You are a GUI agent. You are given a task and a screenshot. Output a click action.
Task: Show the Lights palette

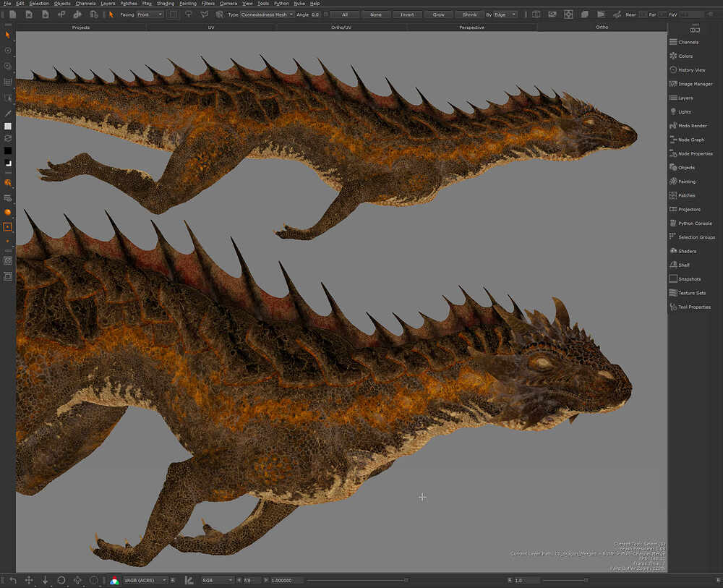[680, 111]
